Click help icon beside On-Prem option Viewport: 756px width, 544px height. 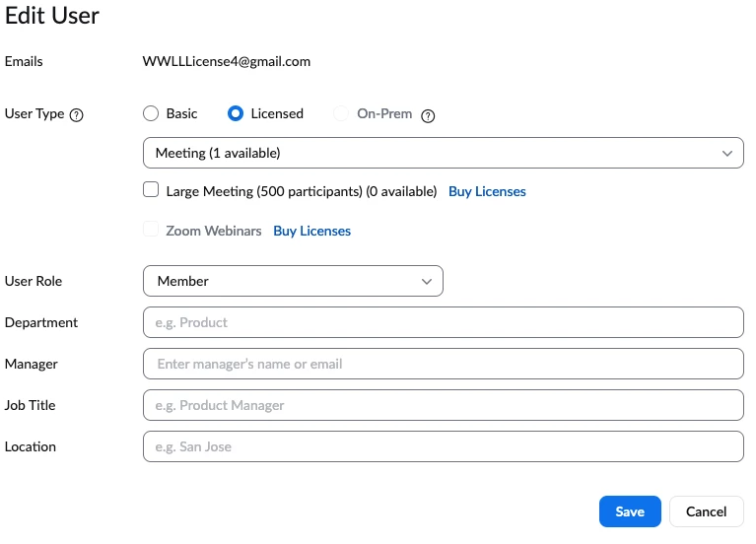[428, 115]
